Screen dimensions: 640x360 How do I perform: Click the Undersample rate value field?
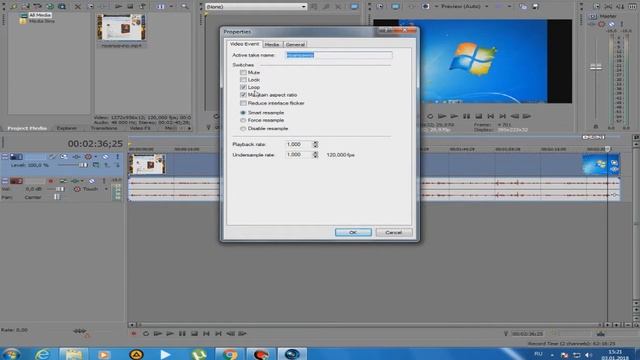pyautogui.click(x=299, y=155)
